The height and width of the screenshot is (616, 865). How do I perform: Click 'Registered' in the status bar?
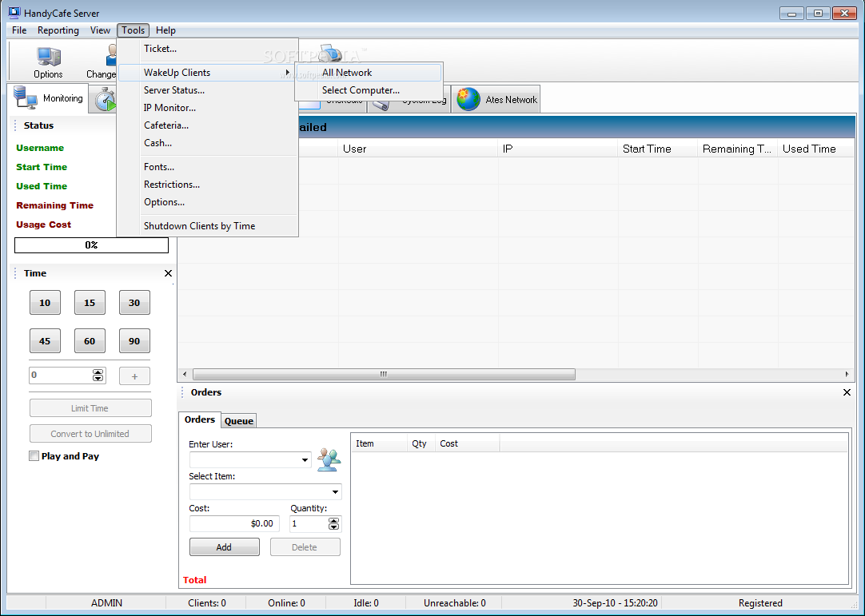pos(760,602)
